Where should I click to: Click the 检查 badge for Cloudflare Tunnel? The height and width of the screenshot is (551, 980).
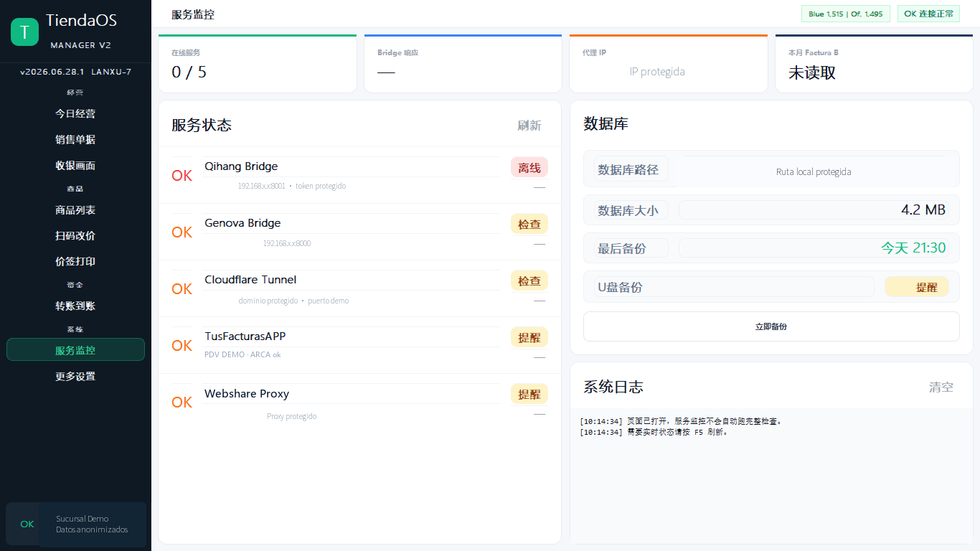(529, 281)
